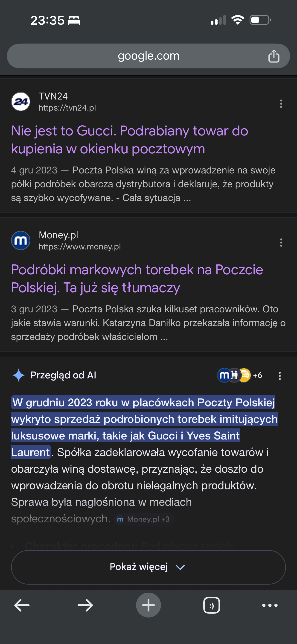297x644 pixels.
Task: Open options menu for TVN24 result
Action: 281,103
